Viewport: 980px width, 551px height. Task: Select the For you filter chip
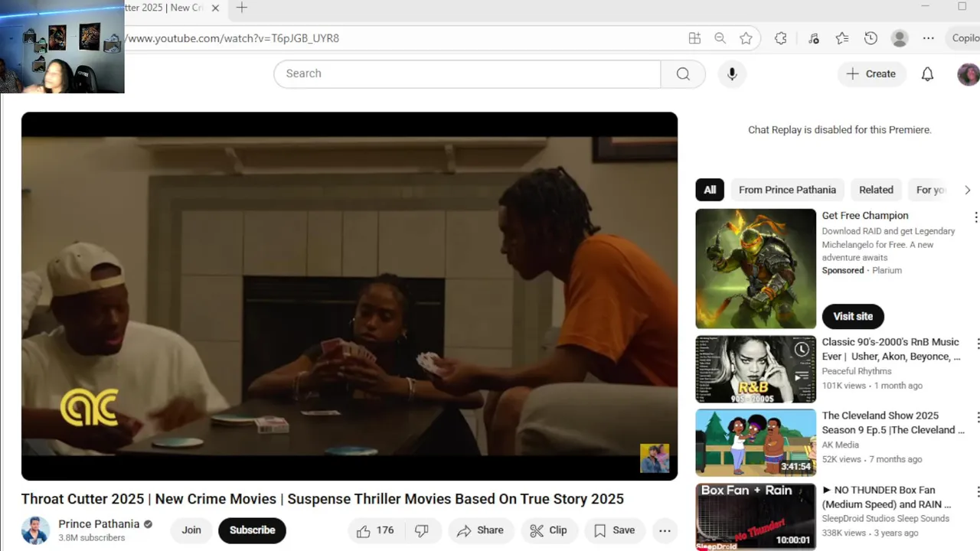point(930,190)
